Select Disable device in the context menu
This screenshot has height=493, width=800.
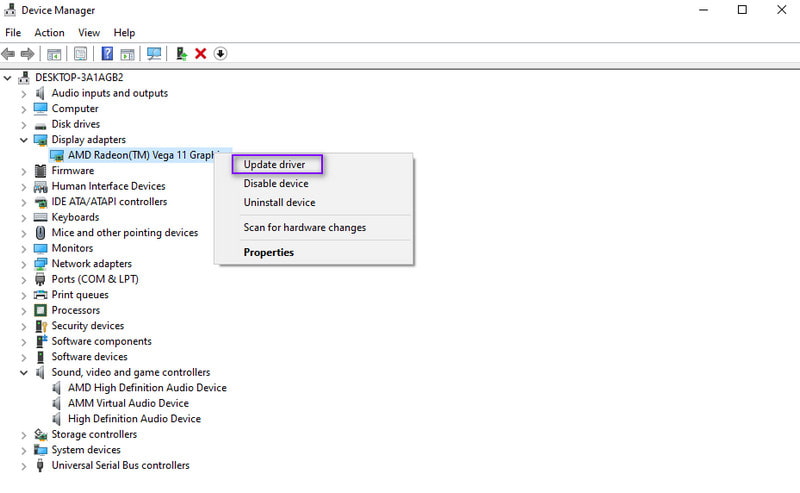276,183
